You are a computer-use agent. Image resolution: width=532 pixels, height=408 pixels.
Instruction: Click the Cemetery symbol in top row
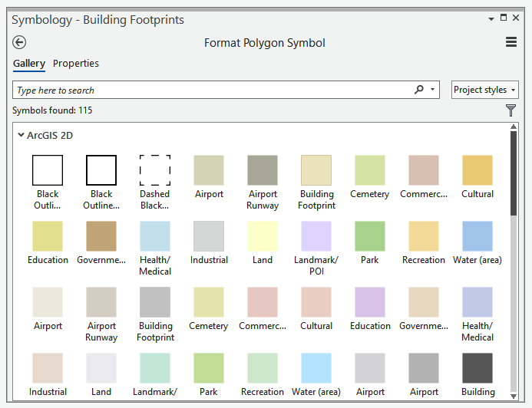click(370, 170)
